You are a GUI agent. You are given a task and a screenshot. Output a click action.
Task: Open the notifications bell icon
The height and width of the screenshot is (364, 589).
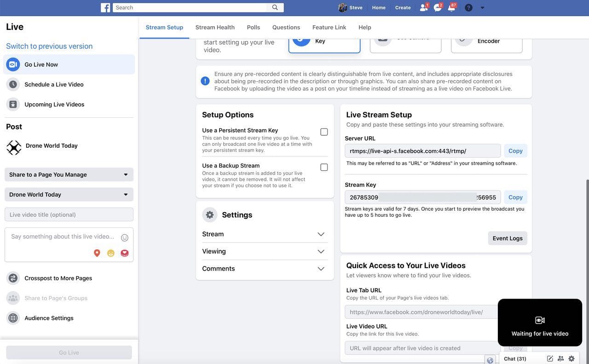pos(451,7)
